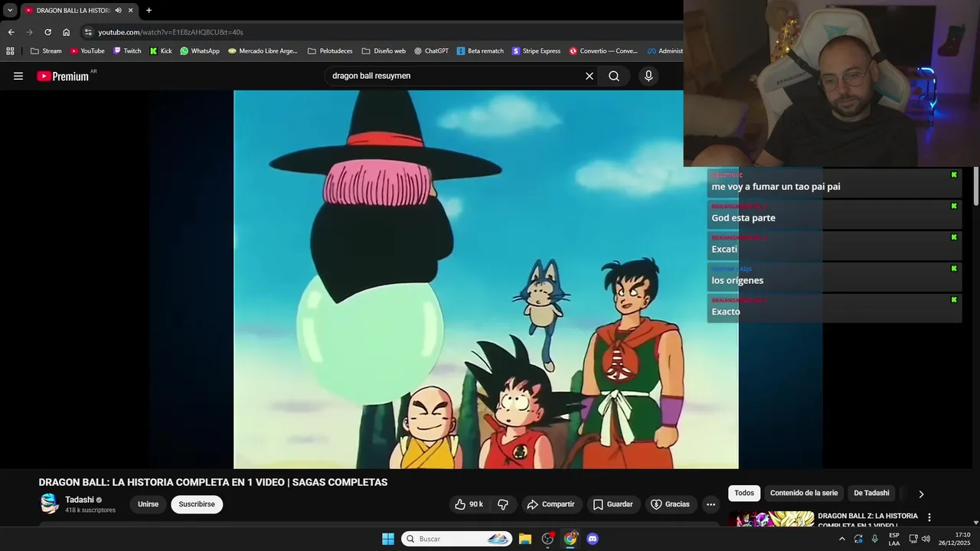Open the DRAGON BALL Z recommended video thumbnail
980x551 pixels.
771,519
